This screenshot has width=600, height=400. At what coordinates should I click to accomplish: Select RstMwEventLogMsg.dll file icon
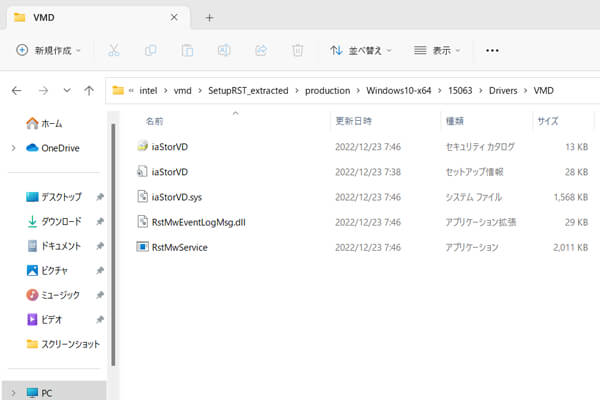[142, 222]
